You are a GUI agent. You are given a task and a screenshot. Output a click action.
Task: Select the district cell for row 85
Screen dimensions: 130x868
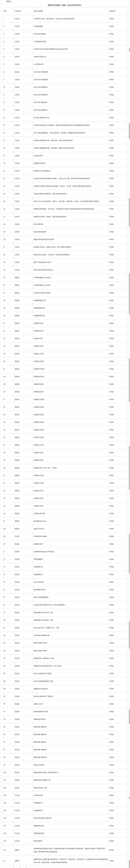(x=17, y=658)
